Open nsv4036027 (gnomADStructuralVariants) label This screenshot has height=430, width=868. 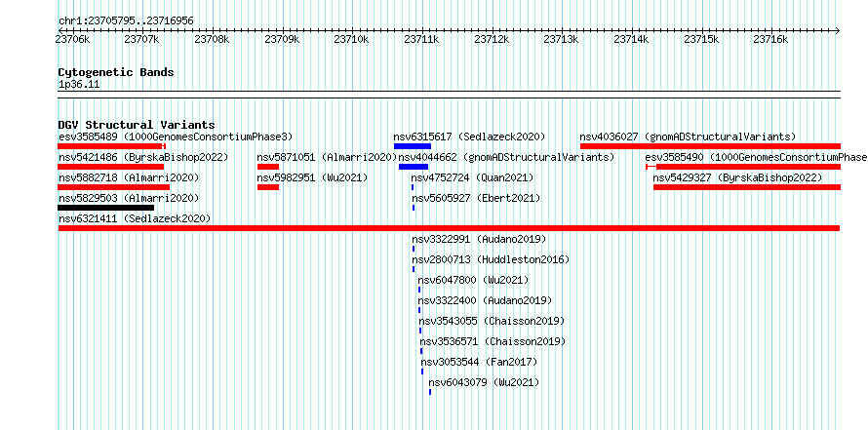(x=688, y=137)
